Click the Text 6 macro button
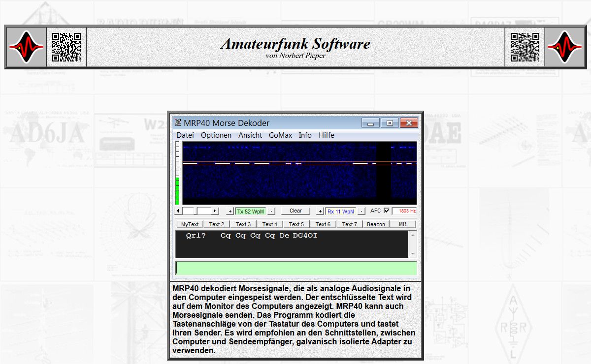The image size is (591, 364). tap(323, 224)
